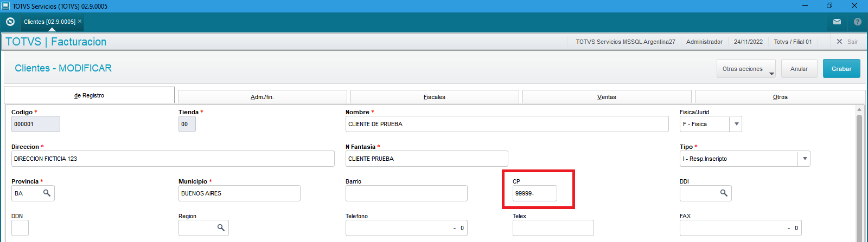Switch to the Otros tab
The width and height of the screenshot is (868, 242).
coord(780,97)
